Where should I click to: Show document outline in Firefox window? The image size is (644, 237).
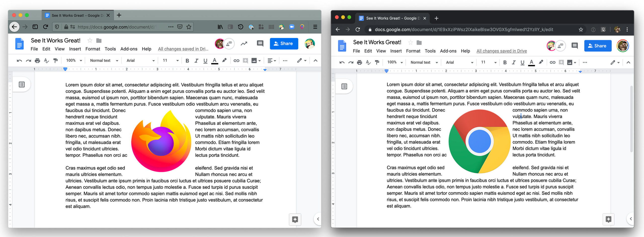point(22,85)
